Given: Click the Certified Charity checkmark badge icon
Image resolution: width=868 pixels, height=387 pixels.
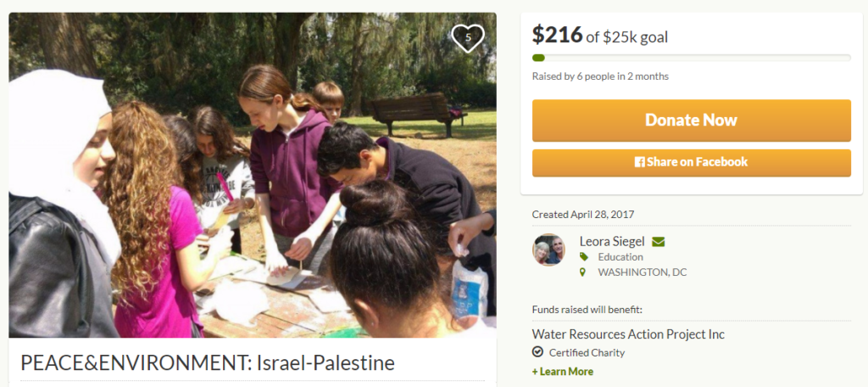Looking at the screenshot, I should click(537, 352).
